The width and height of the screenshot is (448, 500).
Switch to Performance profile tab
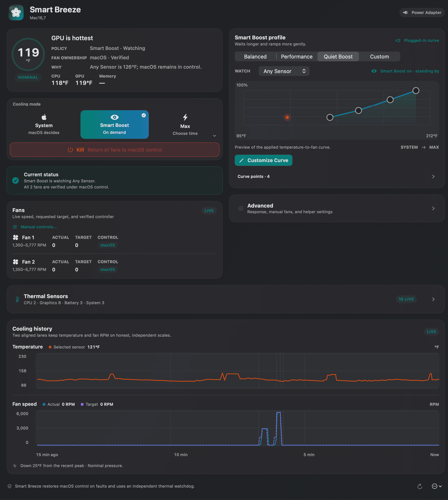pos(297,57)
